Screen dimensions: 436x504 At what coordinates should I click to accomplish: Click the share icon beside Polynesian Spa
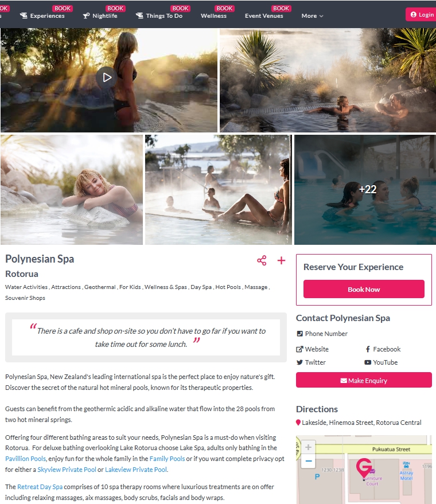(262, 260)
